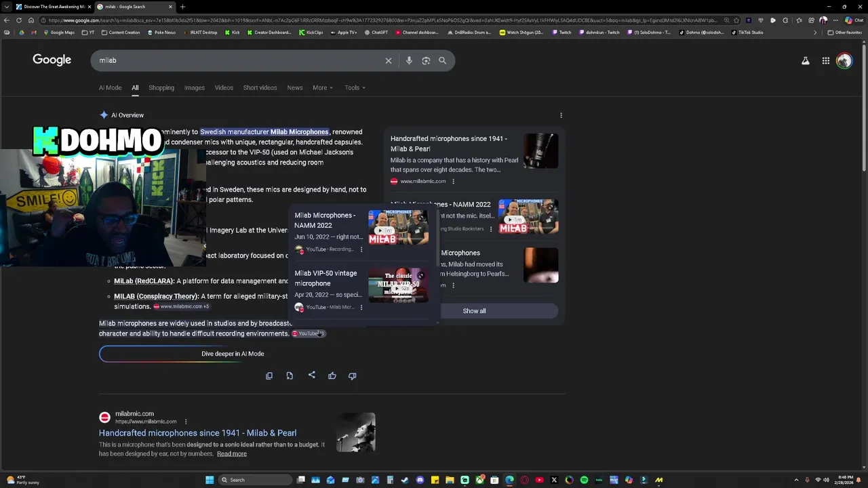This screenshot has width=868, height=488.
Task: Open AI Overview three-dot options
Action: point(561,115)
